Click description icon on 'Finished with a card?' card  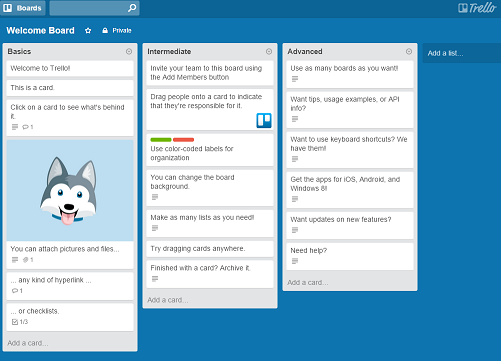(155, 279)
